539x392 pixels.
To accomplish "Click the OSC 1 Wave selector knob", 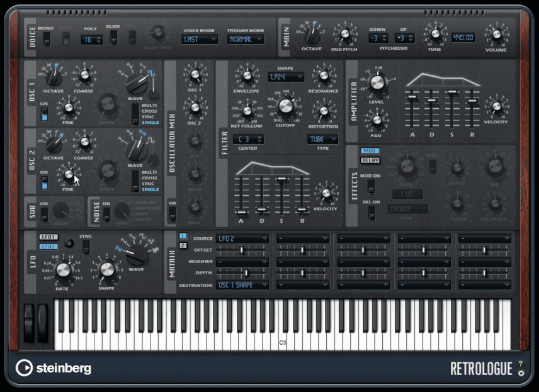I will click(137, 83).
